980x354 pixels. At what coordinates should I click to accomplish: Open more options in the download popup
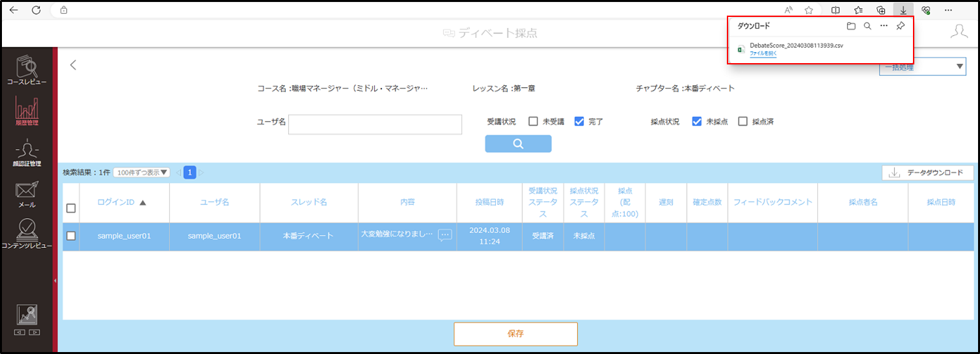pyautogui.click(x=884, y=26)
